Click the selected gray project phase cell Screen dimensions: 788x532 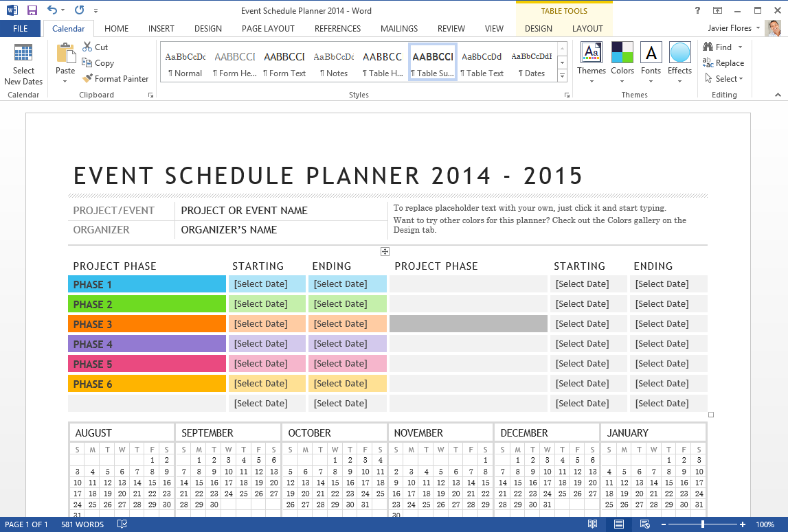pyautogui.click(x=469, y=324)
